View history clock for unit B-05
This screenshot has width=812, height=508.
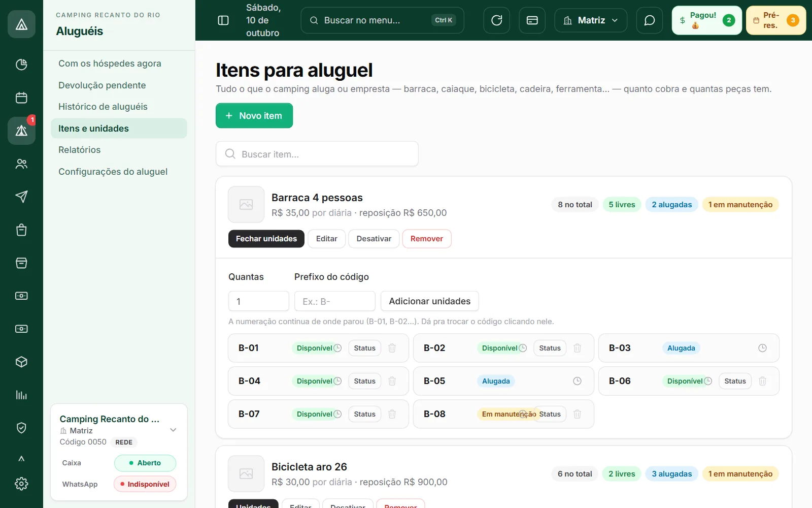[577, 381]
